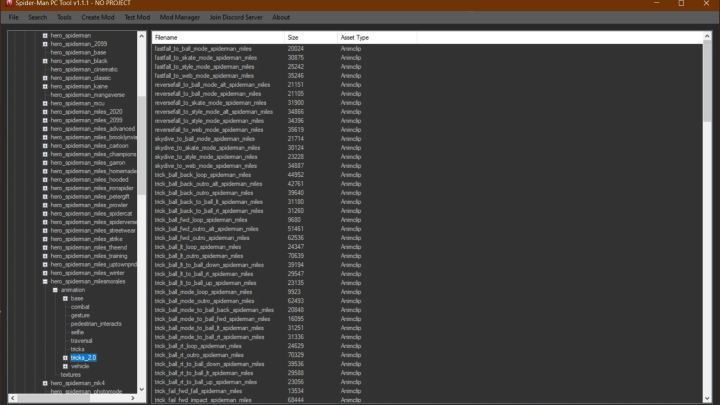Select trick_fail_fwd_fall_spiderman_miles file
The image size is (720, 405).
[198, 391]
